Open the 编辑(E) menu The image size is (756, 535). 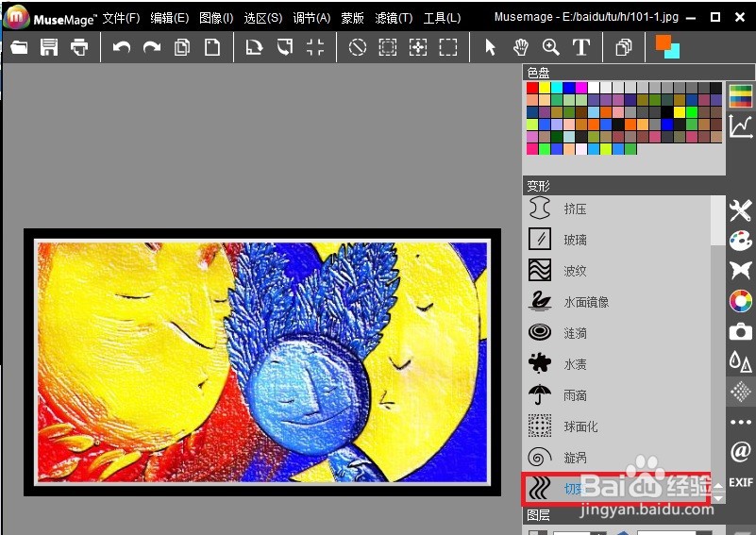169,18
